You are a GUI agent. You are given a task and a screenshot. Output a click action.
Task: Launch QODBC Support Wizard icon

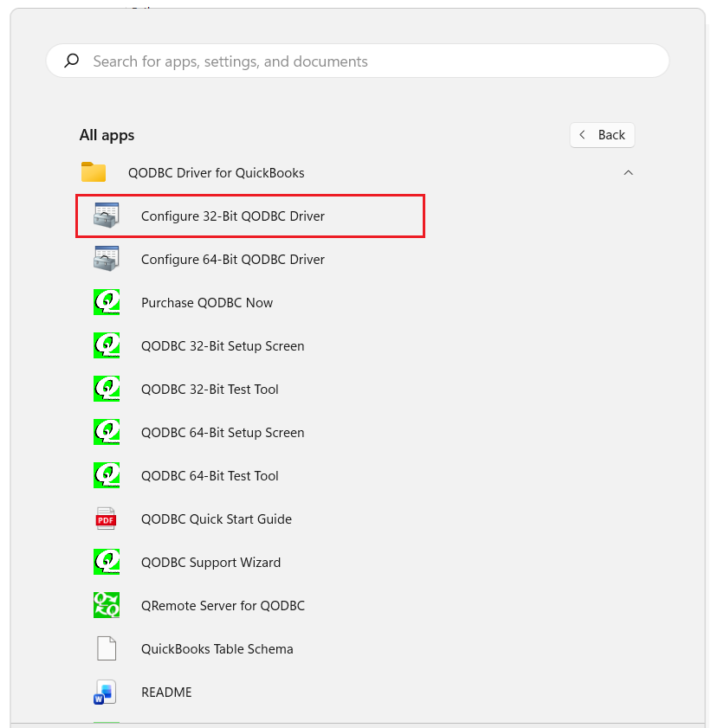point(106,562)
